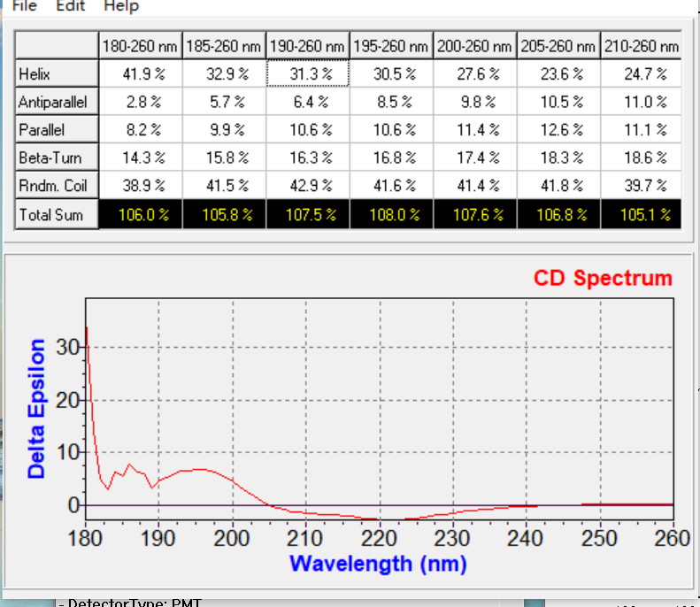Image resolution: width=700 pixels, height=607 pixels.
Task: Select the 195-260 nm column header
Action: pos(391,45)
